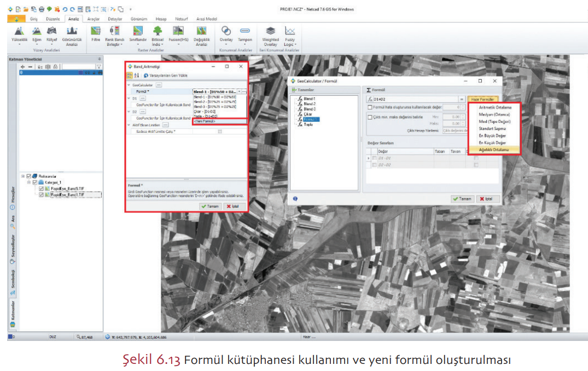Open Görünürlük Analizi tool
This screenshot has height=371, width=588.
click(72, 33)
